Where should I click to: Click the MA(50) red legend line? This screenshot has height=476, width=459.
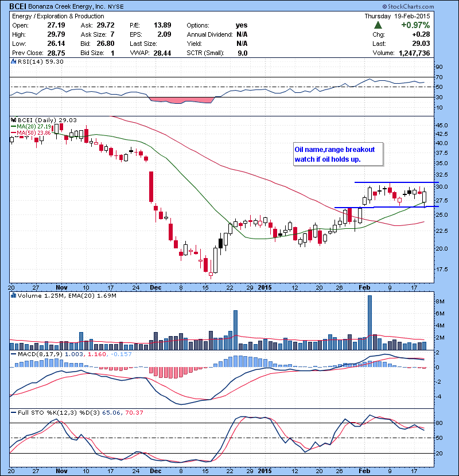tap(14, 133)
